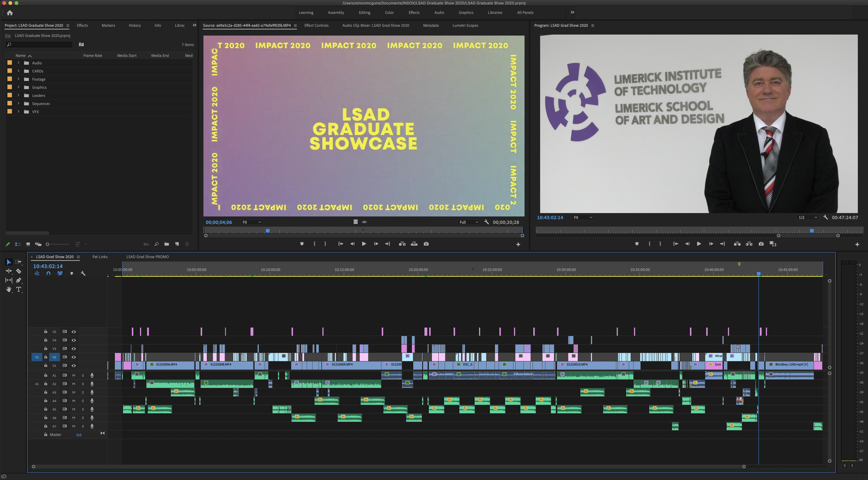Screen dimensions: 868x480
Task: Click the Program monitor timecode 10:43:02:14
Action: click(550, 218)
